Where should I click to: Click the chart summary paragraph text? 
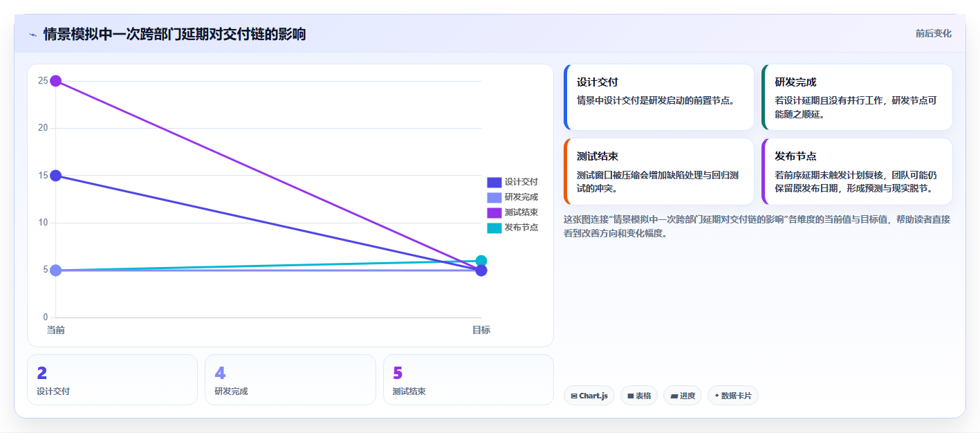(x=757, y=226)
